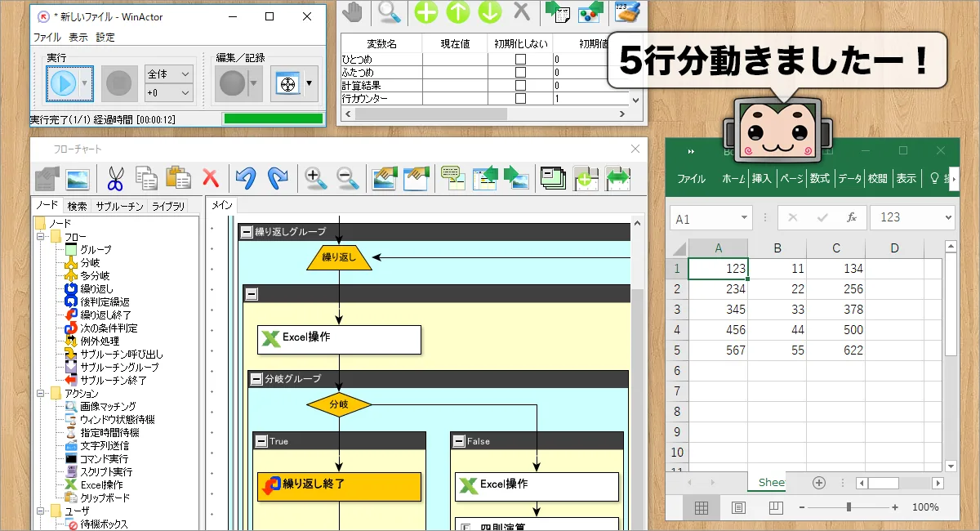Check 初期化しない box for 行カウンター variable

520,99
